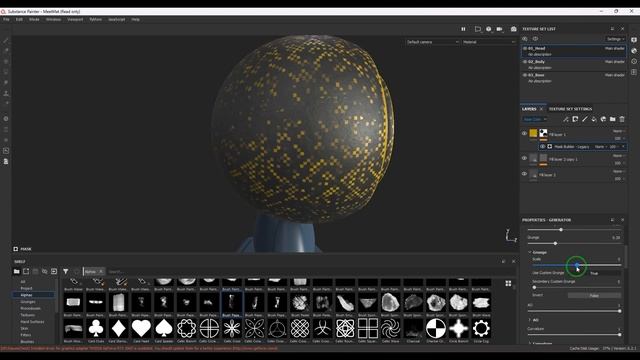Select the 02_Body texture set
Viewport: 640px width, 360px height.
574,64
